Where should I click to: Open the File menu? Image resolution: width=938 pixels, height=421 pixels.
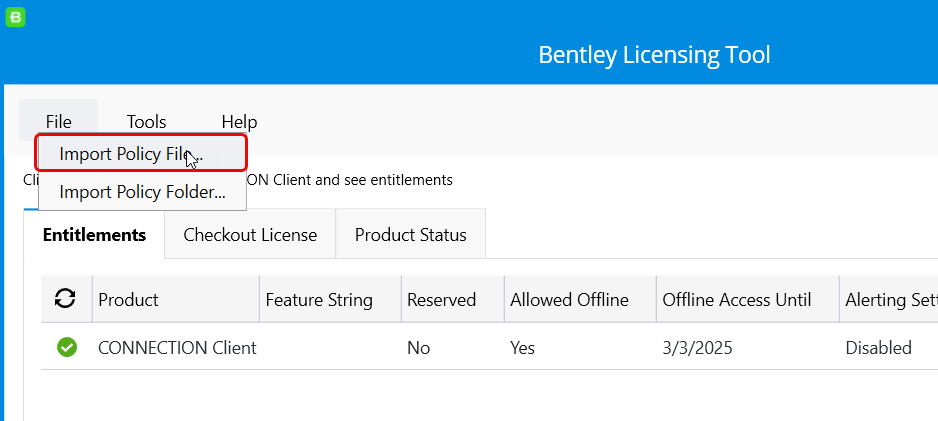59,122
